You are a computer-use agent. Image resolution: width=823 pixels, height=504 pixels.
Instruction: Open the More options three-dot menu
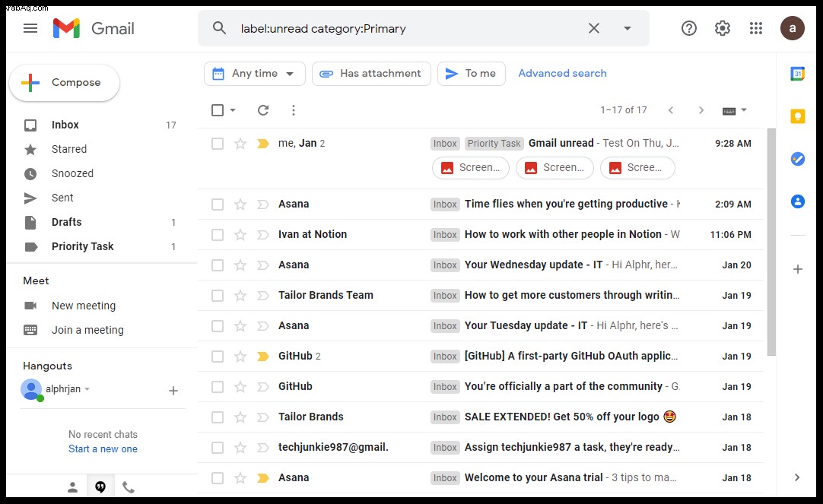(x=294, y=110)
